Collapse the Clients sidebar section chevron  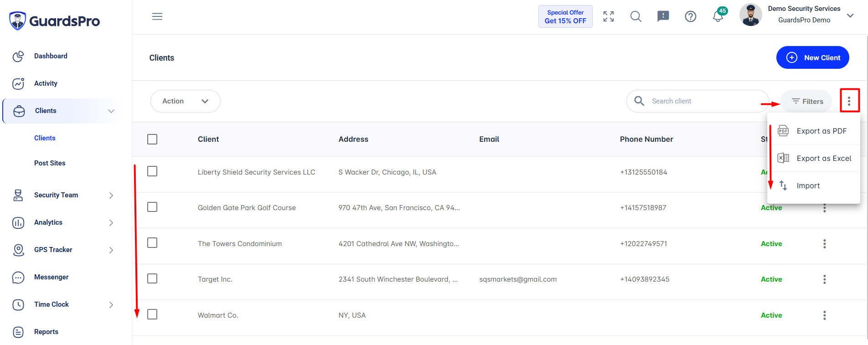tap(111, 111)
